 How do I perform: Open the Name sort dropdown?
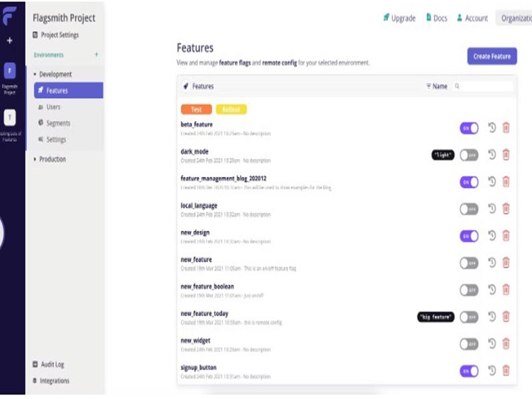point(437,86)
